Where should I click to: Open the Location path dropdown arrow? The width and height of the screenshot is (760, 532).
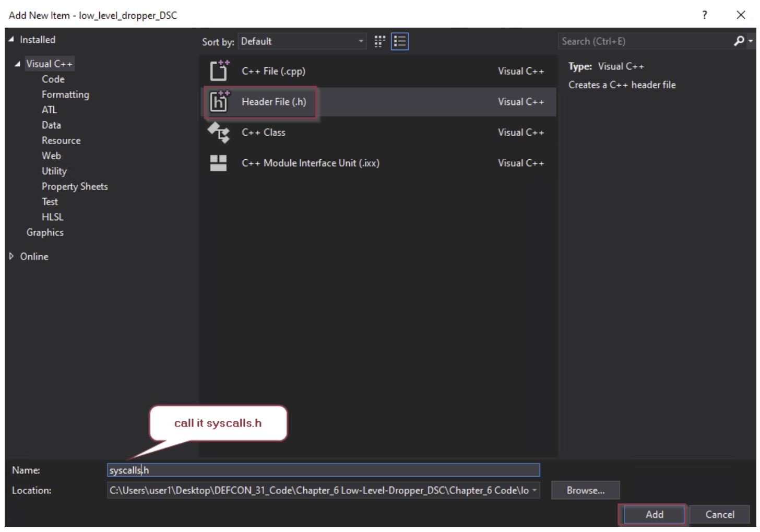point(535,490)
